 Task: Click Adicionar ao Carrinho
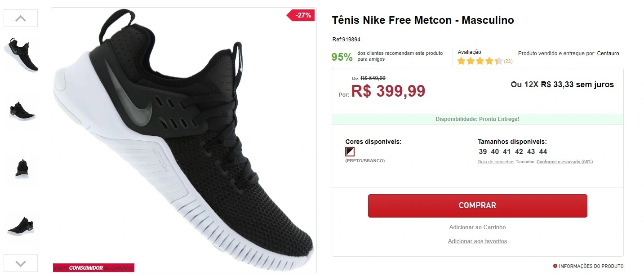point(477,227)
